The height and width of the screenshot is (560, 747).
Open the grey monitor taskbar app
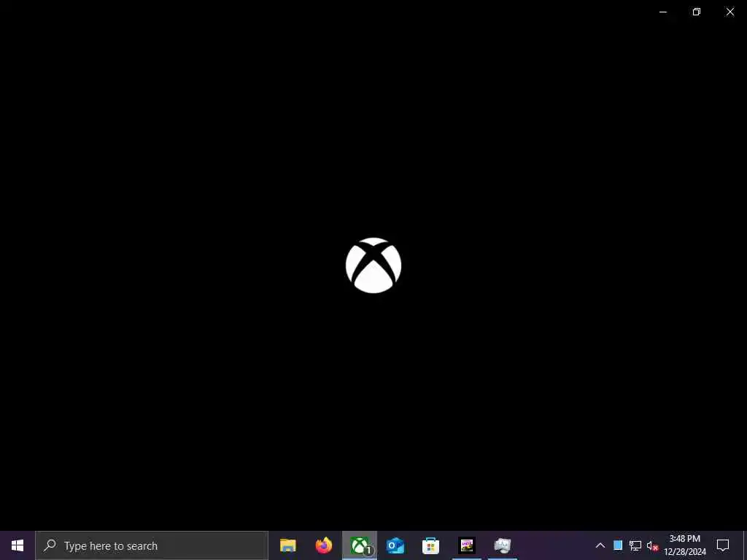[x=503, y=545]
